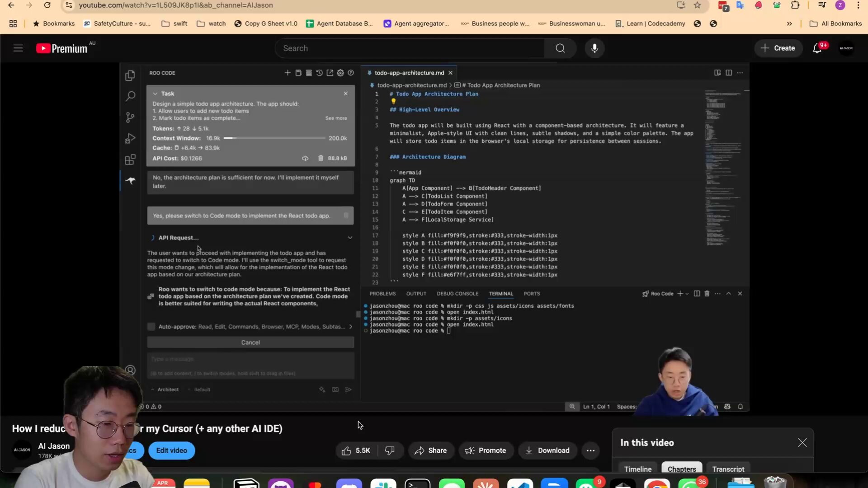Image resolution: width=868 pixels, height=488 pixels.
Task: Click the lightbulb code action icon
Action: (x=393, y=101)
